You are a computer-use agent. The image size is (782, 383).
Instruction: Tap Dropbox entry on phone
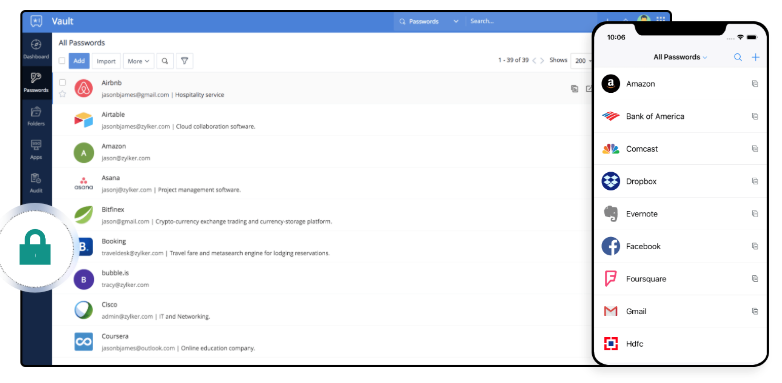pyautogui.click(x=681, y=181)
